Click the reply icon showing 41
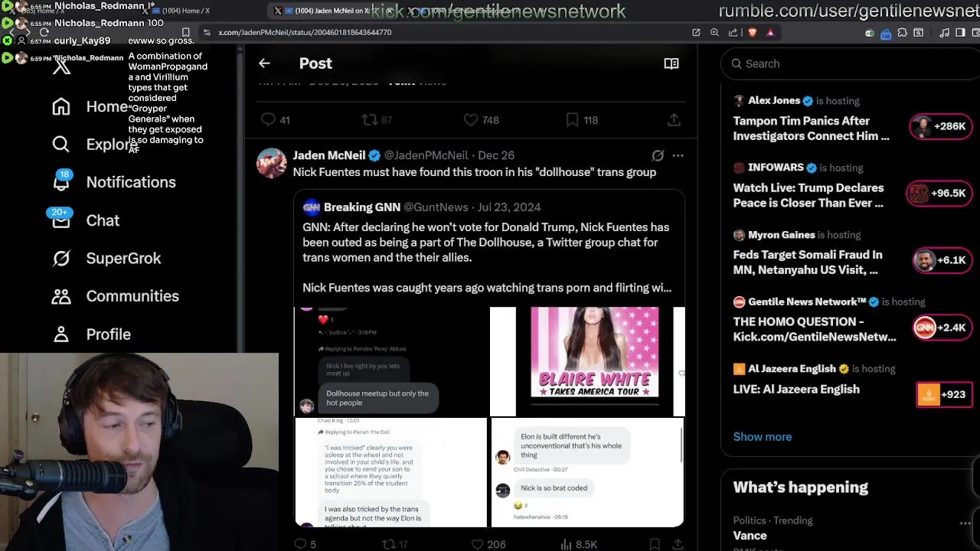 click(268, 120)
